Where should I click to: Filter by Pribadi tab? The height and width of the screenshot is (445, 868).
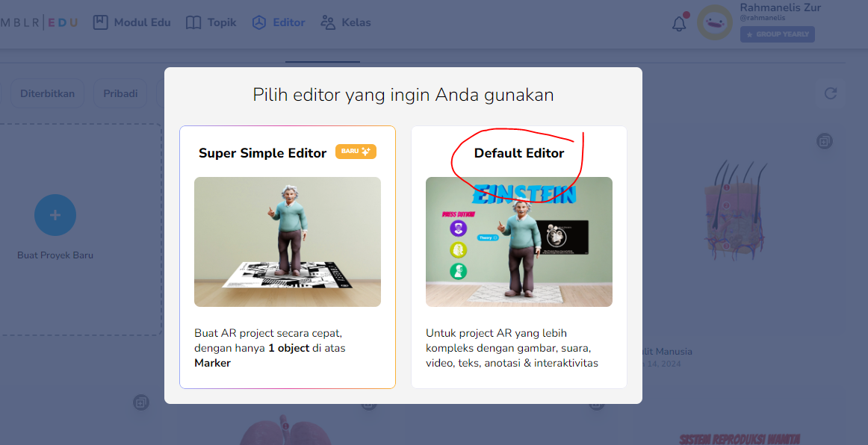click(x=120, y=93)
